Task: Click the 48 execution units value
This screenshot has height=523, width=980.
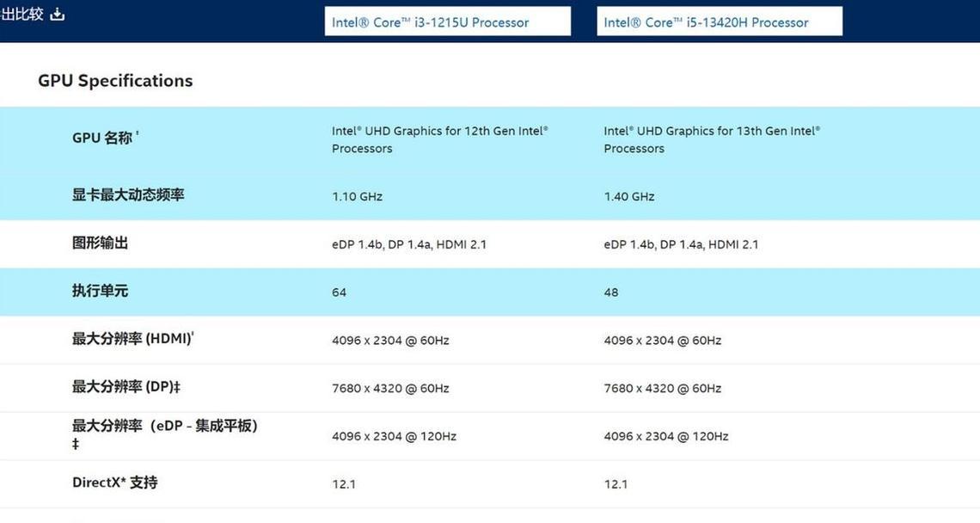Action: point(610,292)
